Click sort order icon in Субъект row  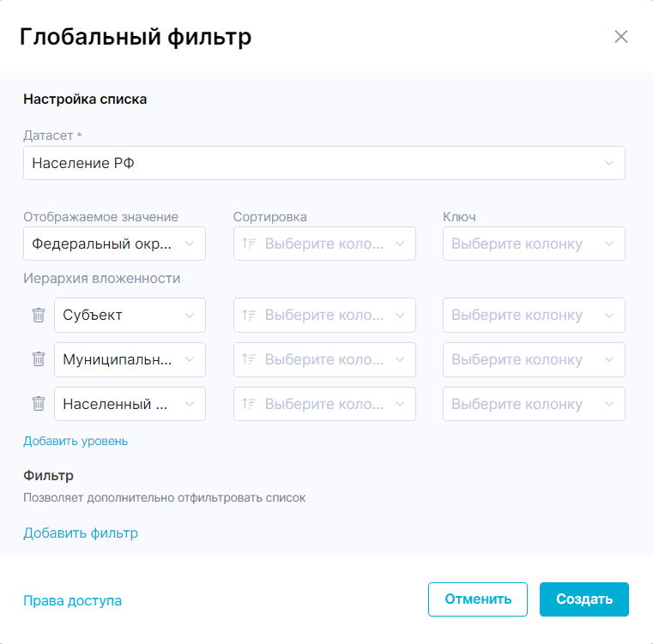click(x=250, y=315)
